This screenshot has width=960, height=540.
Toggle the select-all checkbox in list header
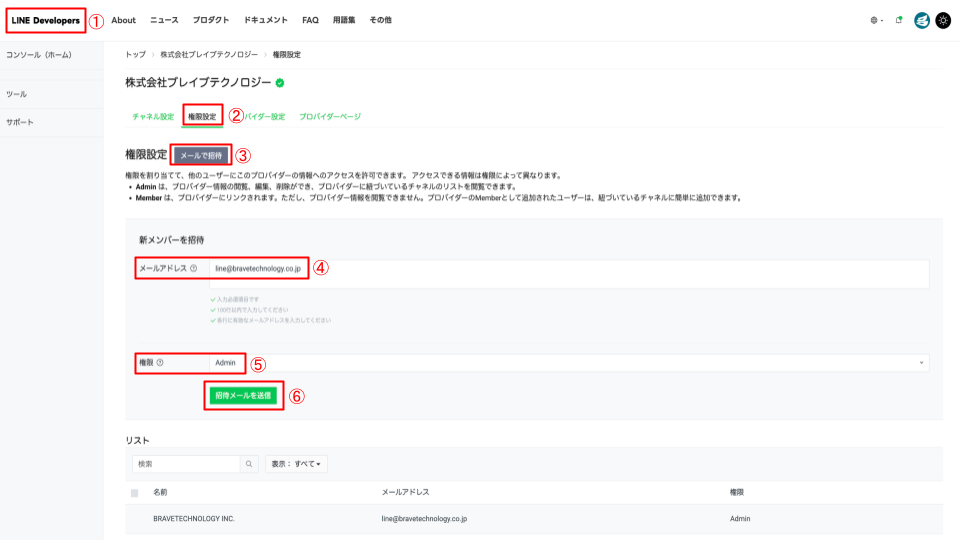tap(135, 493)
